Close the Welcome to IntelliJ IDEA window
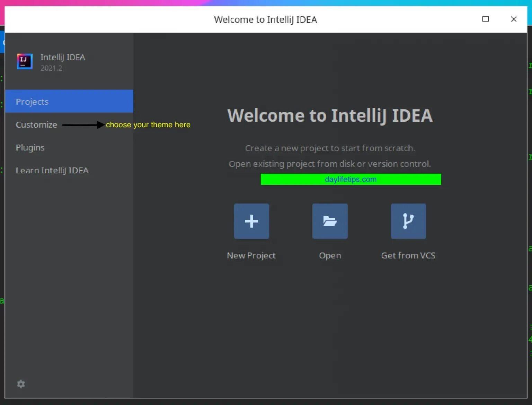532x405 pixels. click(x=514, y=19)
